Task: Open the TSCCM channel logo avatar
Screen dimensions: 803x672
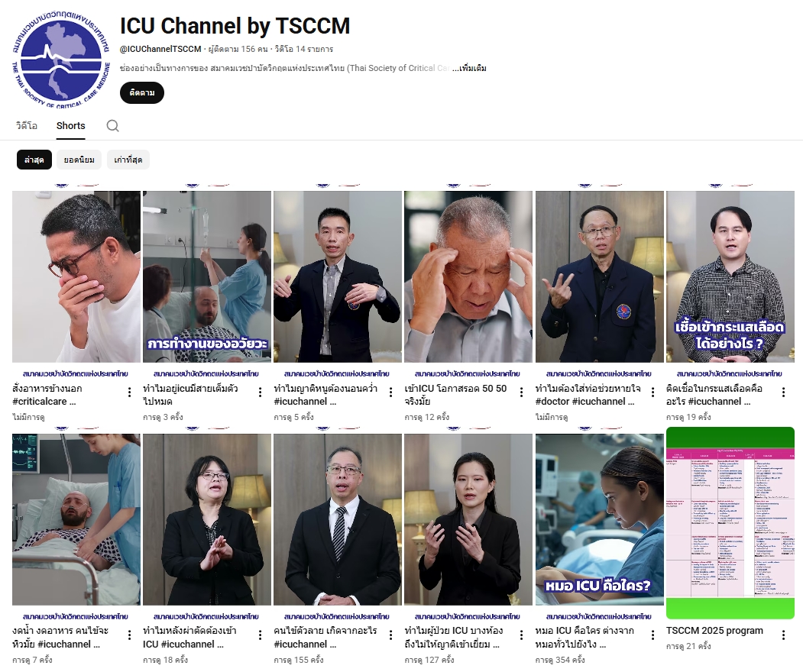Action: (x=60, y=61)
